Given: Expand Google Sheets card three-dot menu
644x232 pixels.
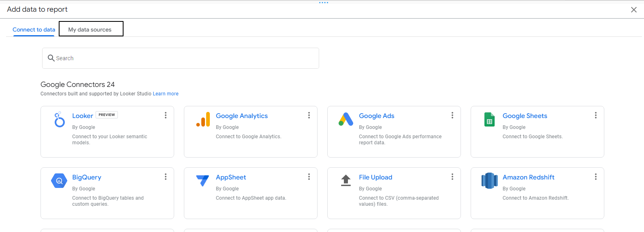Looking at the screenshot, I should pos(596,115).
